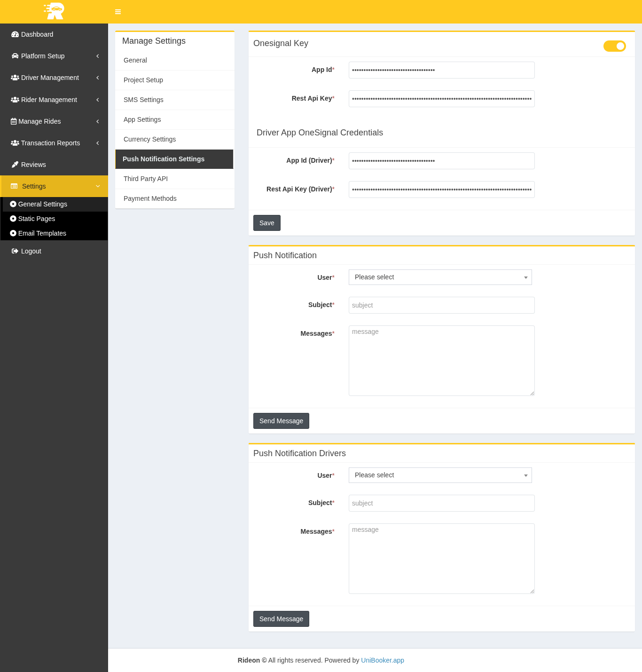The width and height of the screenshot is (642, 672).
Task: Select the General Settings radio bullet
Action: [x=13, y=204]
